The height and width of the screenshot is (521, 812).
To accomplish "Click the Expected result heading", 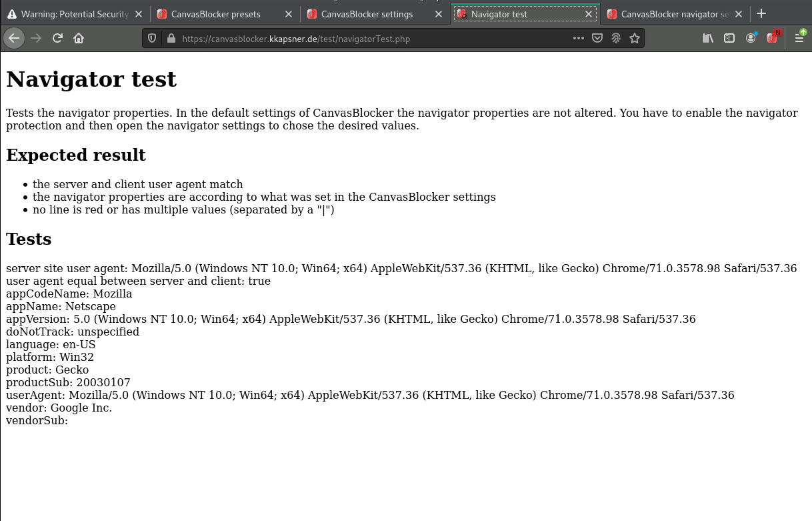I will click(76, 155).
